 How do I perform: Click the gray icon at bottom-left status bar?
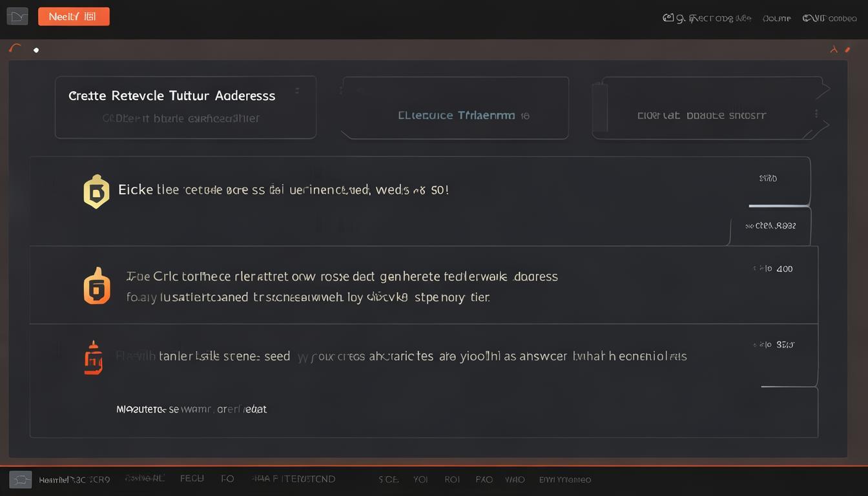[20, 479]
